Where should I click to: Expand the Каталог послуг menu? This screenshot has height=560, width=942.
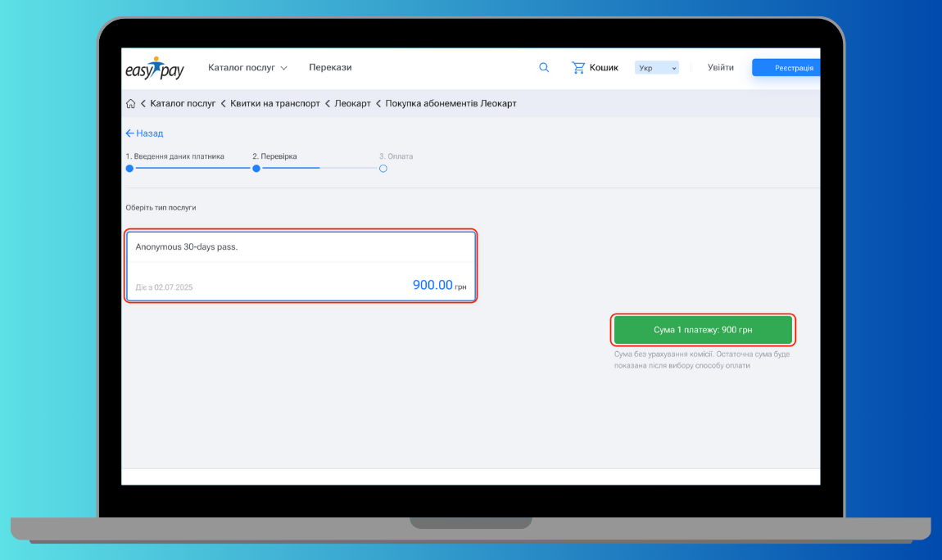pyautogui.click(x=247, y=68)
